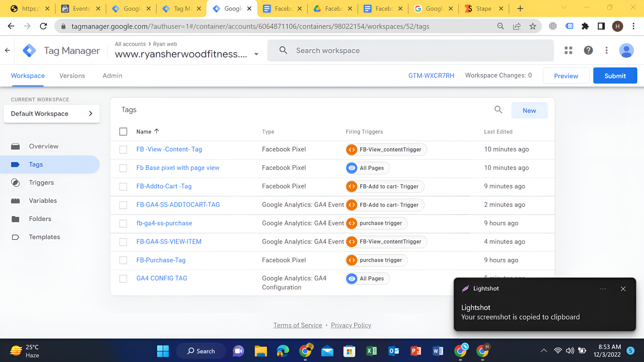Open Tag Manager more options menu
The height and width of the screenshot is (362, 644).
click(607, 50)
